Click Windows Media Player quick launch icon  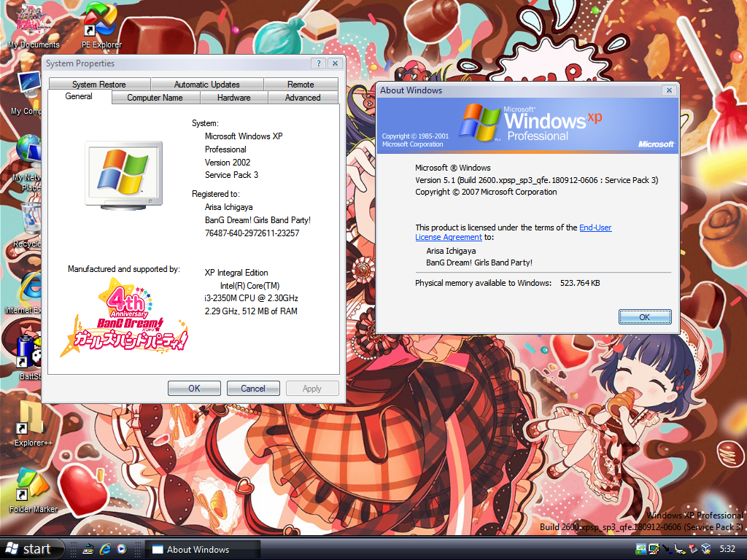pos(122,549)
